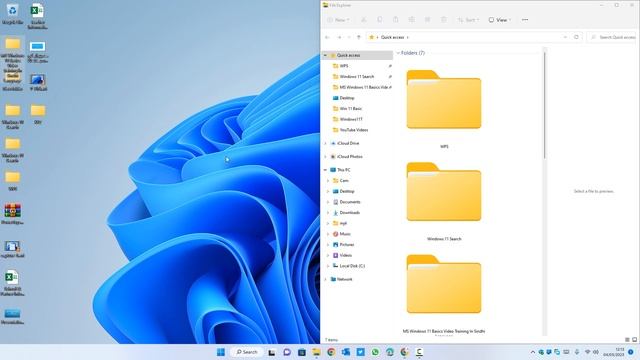Open the See more (three dots) menu

pos(525,20)
